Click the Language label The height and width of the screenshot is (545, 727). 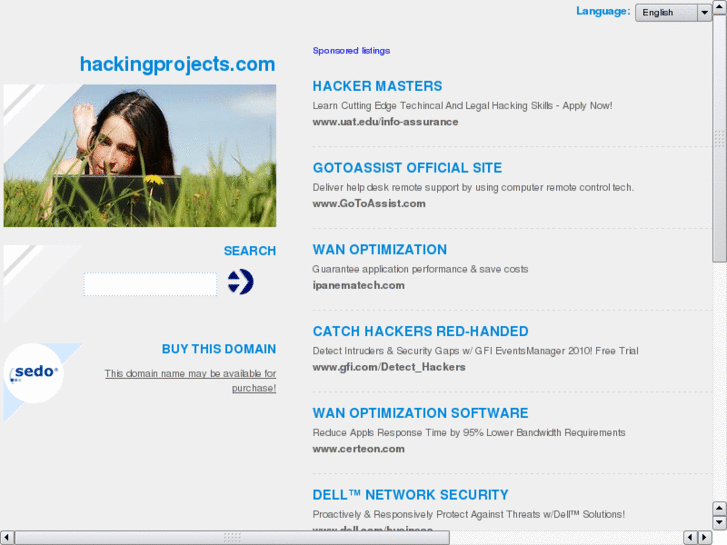603,11
